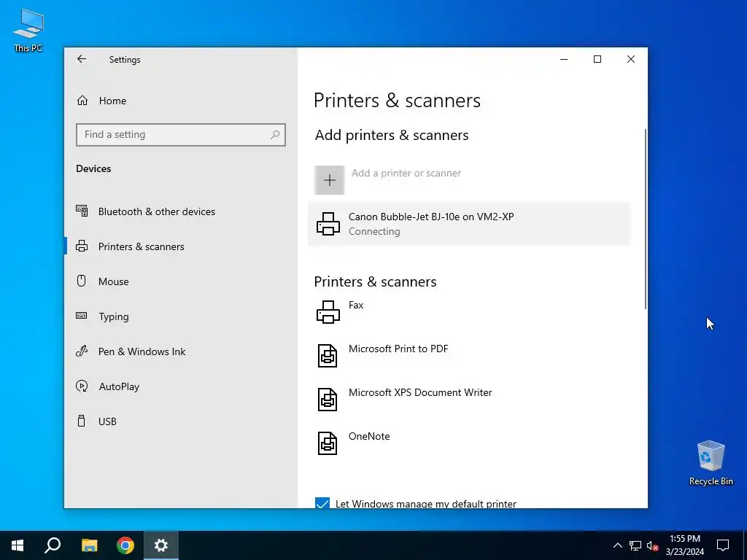The image size is (747, 560).
Task: Open the clock and date flyout
Action: pos(685,545)
